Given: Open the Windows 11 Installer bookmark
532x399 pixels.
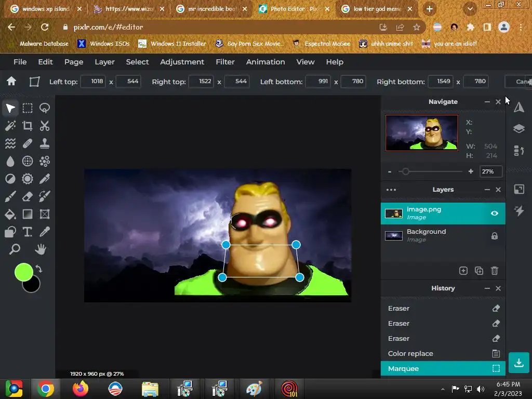Looking at the screenshot, I should pyautogui.click(x=172, y=44).
